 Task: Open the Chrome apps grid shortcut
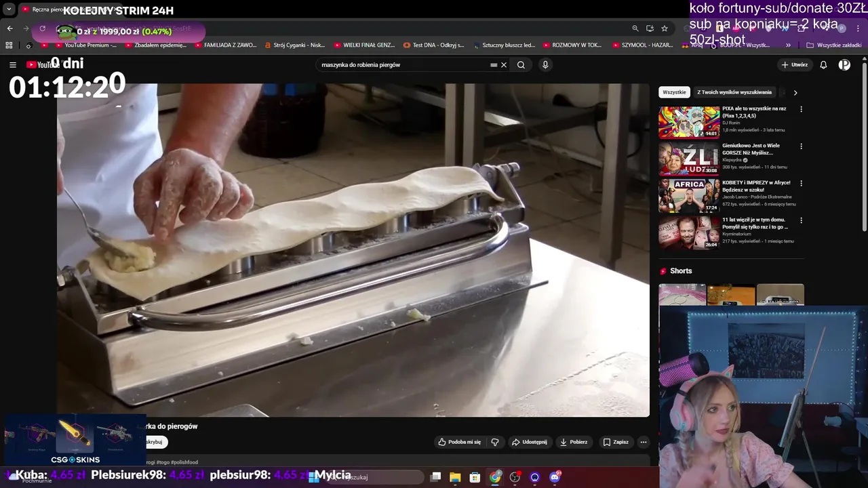[x=9, y=45]
